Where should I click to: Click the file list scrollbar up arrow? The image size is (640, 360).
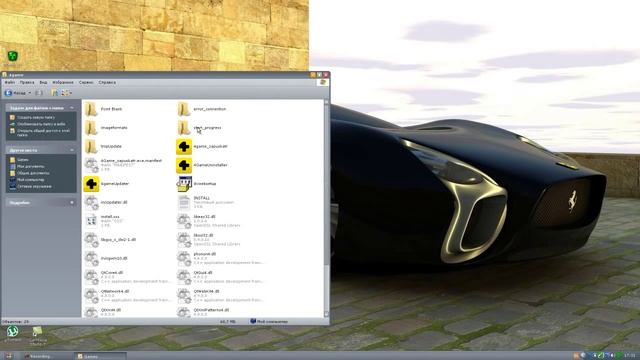click(326, 102)
